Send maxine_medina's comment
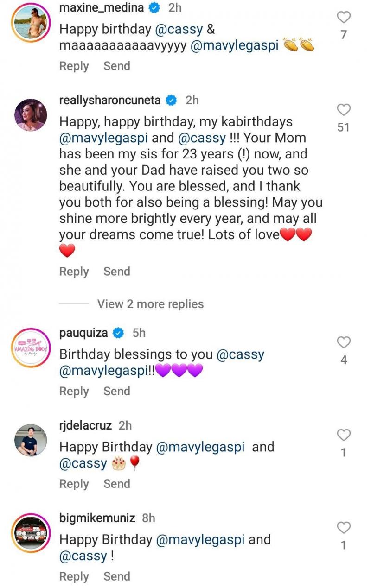Screen dimensions: 371x588 (x=116, y=66)
